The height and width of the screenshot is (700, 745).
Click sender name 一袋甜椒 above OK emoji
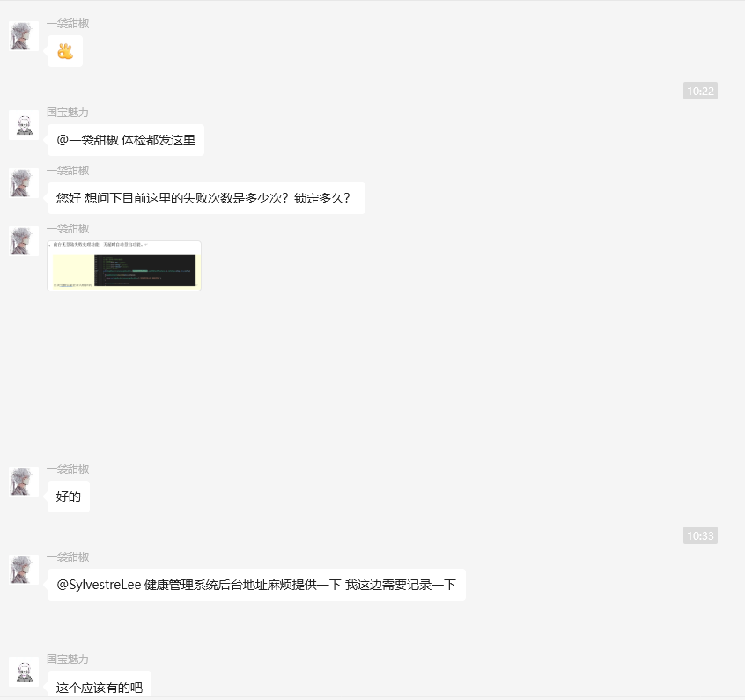[x=68, y=24]
